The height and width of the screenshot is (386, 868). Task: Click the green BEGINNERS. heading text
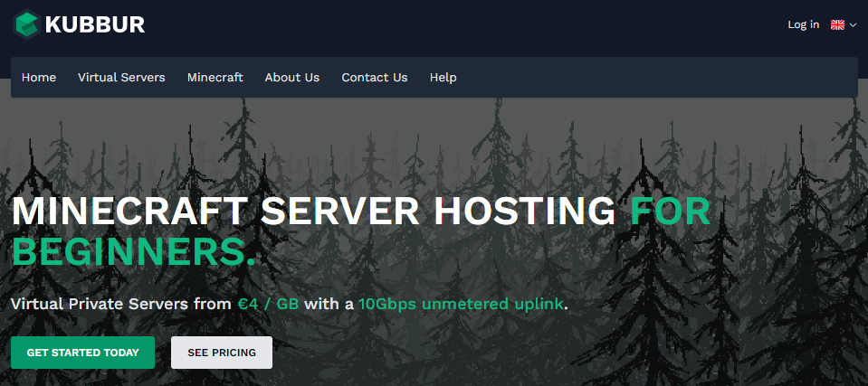click(133, 251)
